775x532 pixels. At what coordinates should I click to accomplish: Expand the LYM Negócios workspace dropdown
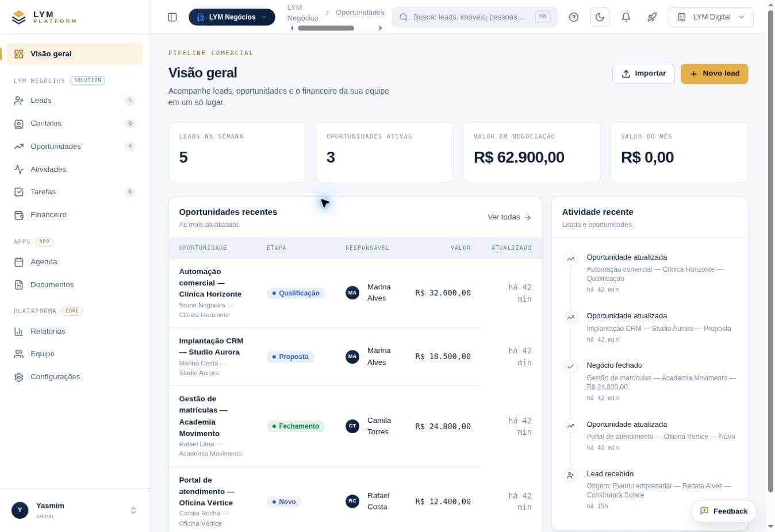[x=232, y=17]
